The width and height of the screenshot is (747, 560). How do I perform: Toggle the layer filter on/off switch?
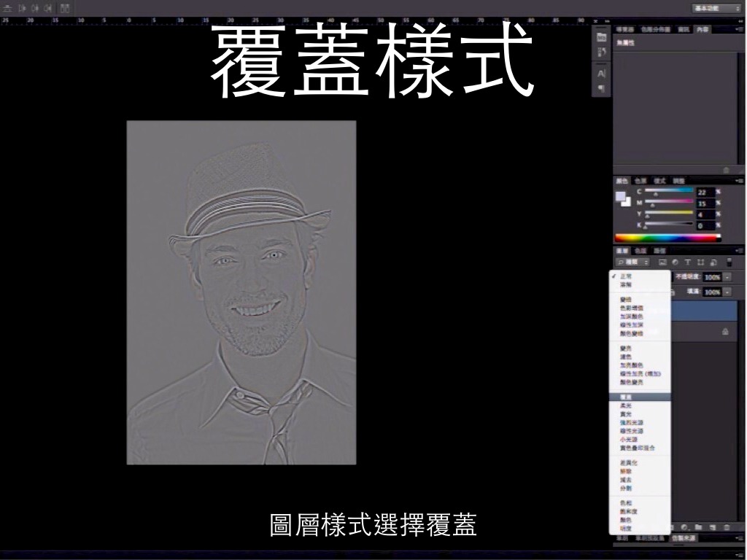click(729, 262)
